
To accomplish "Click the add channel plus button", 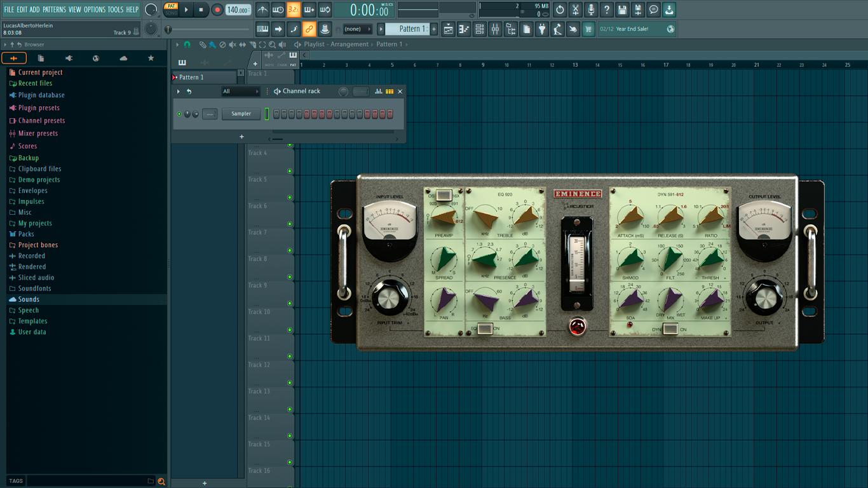I will point(241,137).
